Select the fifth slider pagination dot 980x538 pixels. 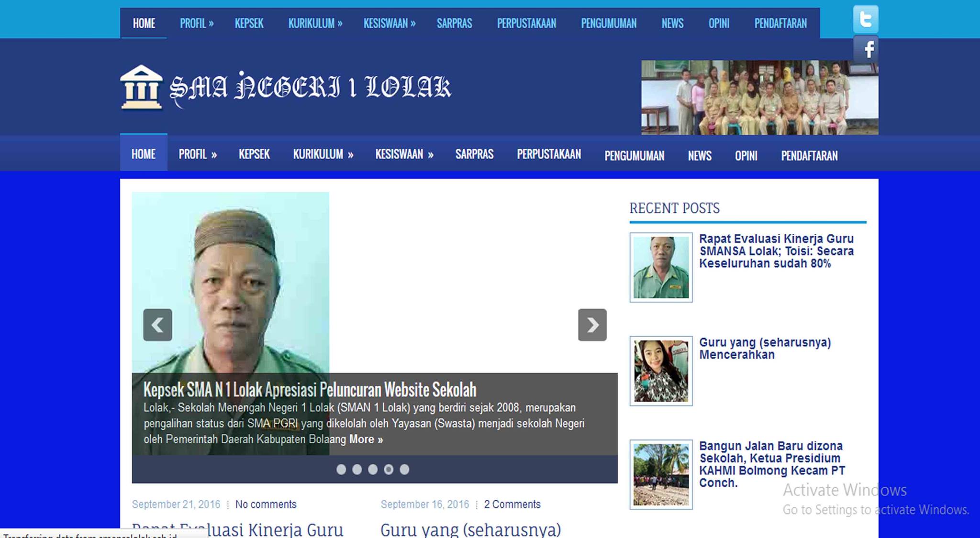coord(404,470)
